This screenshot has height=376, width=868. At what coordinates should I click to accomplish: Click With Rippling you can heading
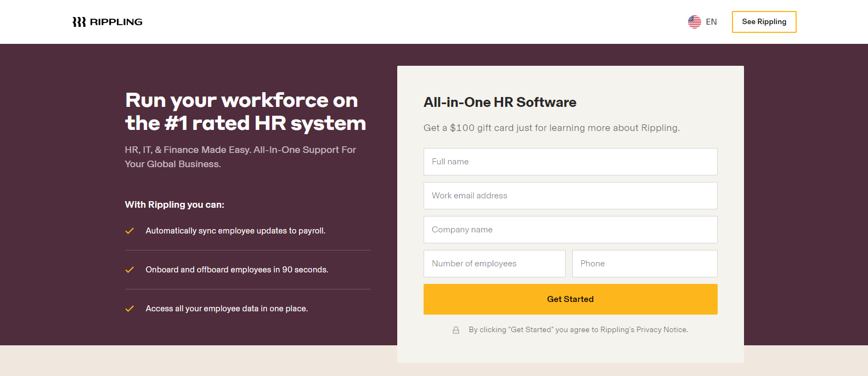[x=174, y=204]
